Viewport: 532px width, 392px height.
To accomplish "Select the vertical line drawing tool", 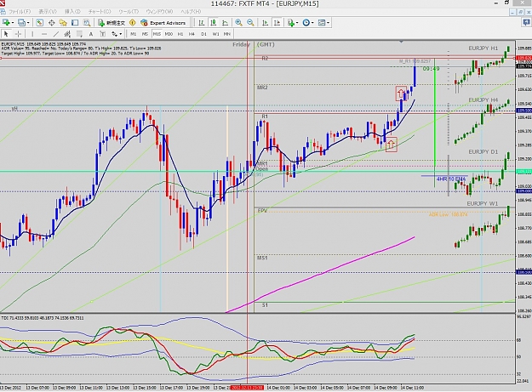I will click(x=32, y=34).
